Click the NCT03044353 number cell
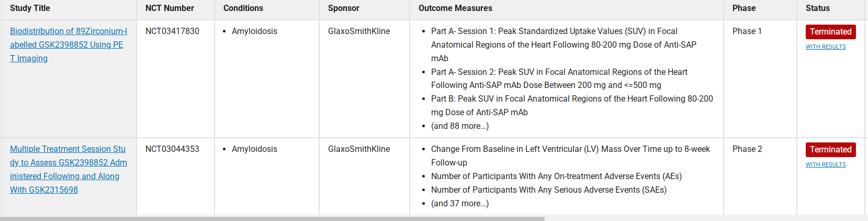The height and width of the screenshot is (221, 868). pyautogui.click(x=172, y=149)
